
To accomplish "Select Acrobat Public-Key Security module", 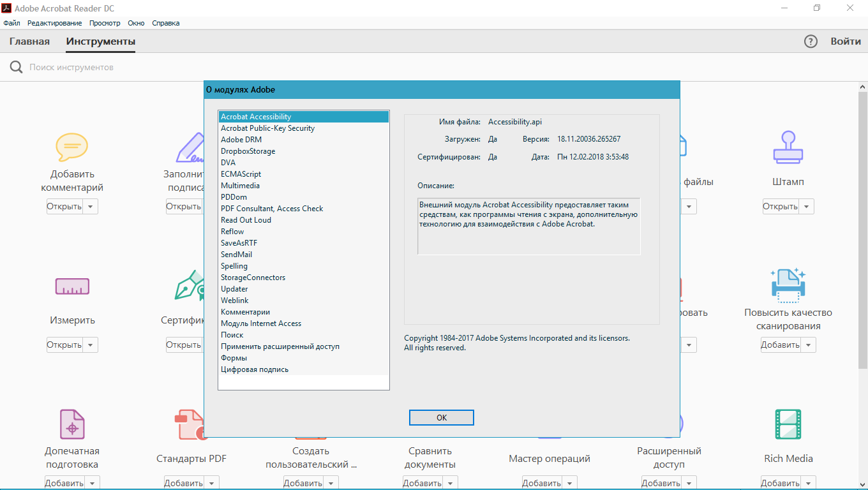I will tap(304, 128).
